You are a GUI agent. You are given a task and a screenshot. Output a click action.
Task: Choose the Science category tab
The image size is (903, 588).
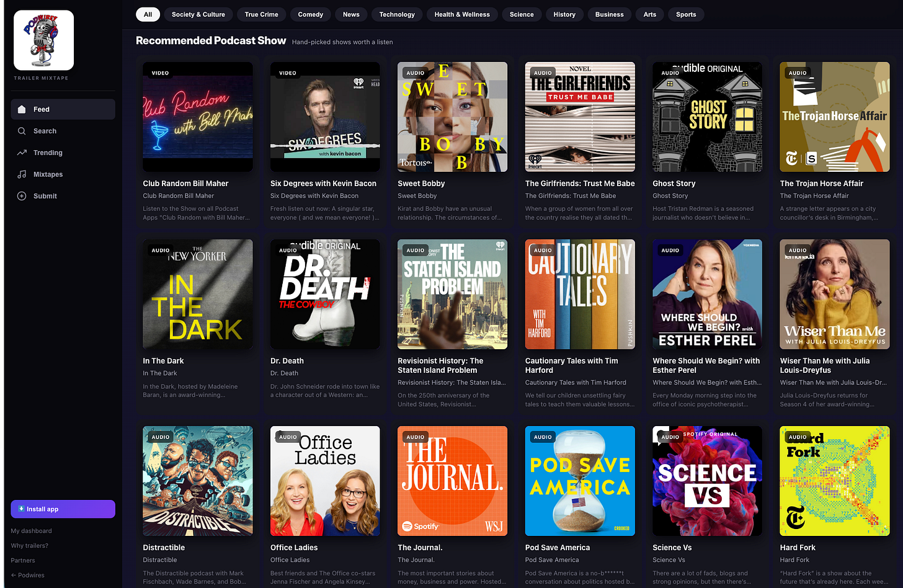[522, 14]
